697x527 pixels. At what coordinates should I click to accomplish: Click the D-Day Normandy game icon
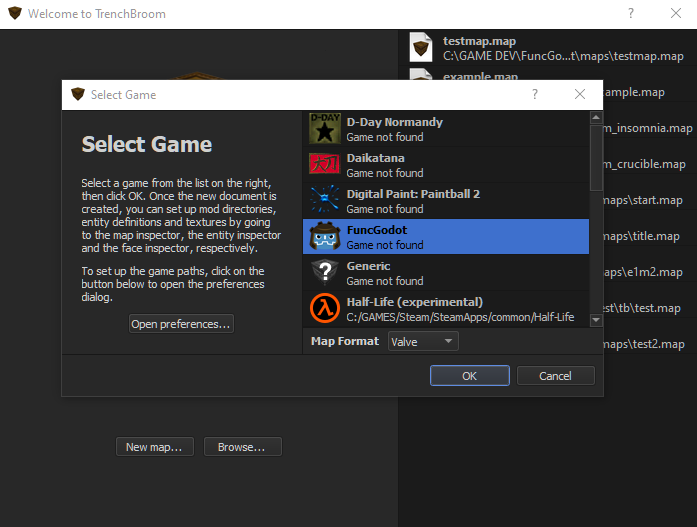pyautogui.click(x=325, y=129)
